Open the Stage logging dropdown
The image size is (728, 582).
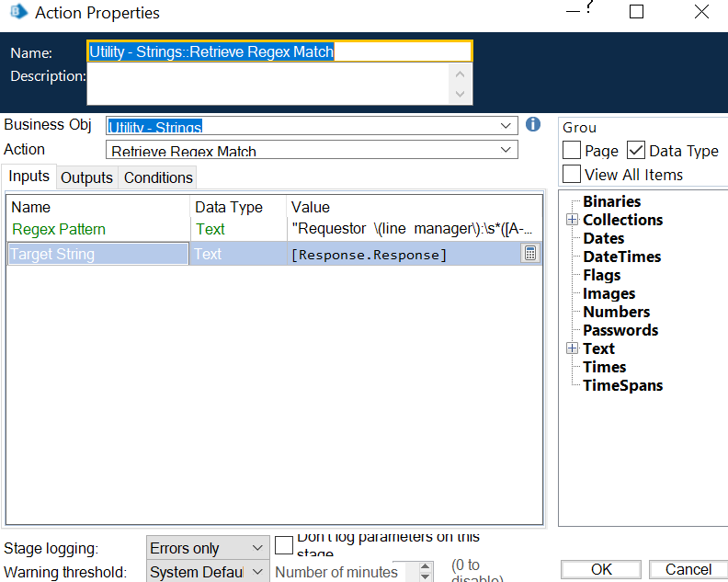256,548
